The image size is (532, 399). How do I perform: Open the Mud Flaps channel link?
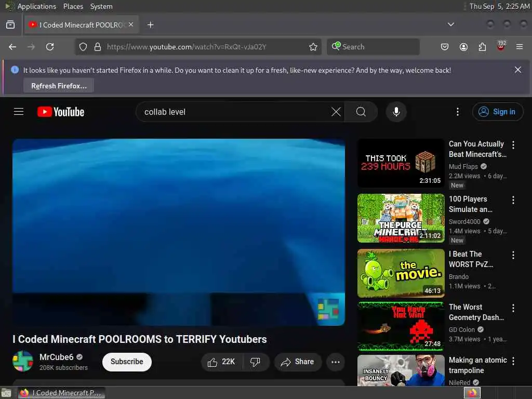pyautogui.click(x=463, y=166)
